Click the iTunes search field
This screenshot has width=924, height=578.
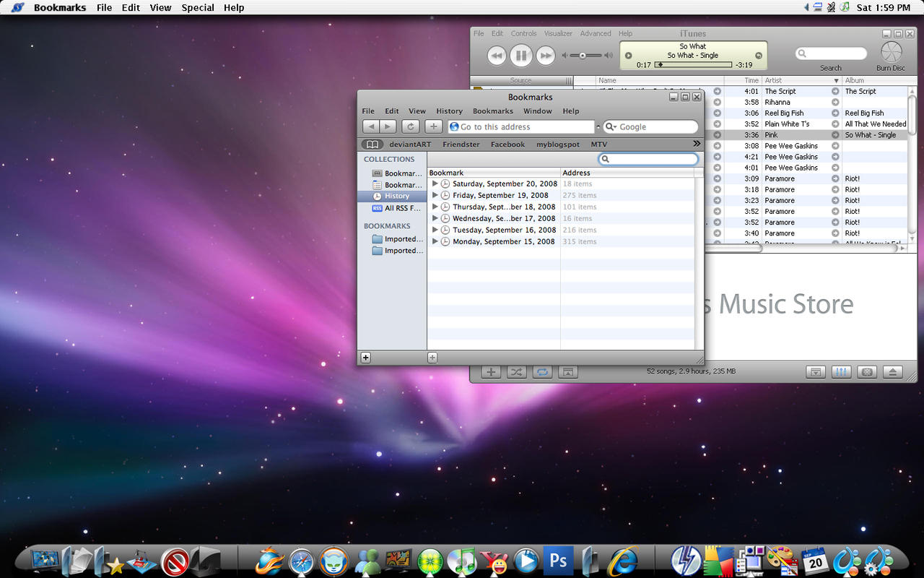(831, 53)
